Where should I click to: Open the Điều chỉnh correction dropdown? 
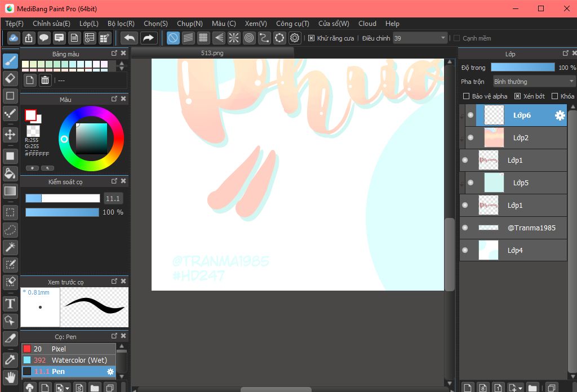[x=420, y=38]
